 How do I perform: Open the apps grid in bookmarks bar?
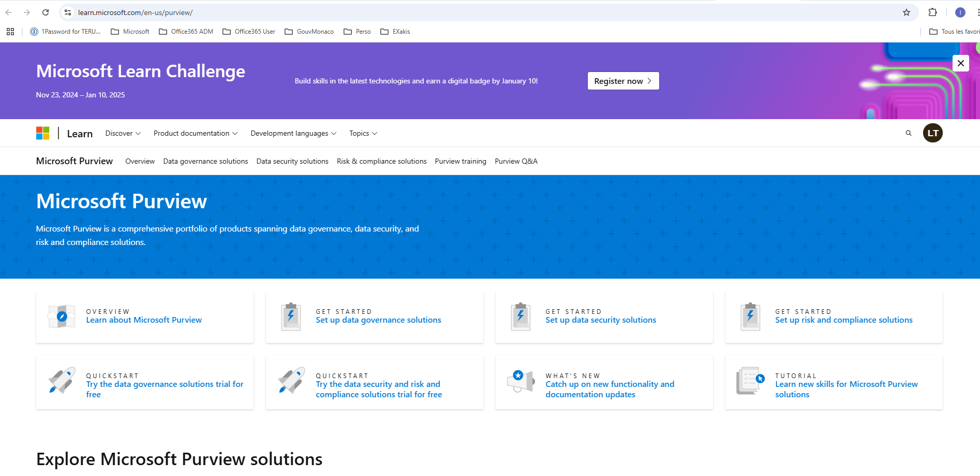tap(10, 32)
